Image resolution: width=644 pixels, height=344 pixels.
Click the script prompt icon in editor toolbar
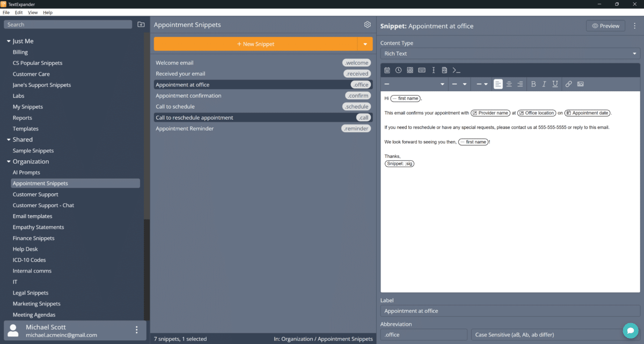(456, 70)
